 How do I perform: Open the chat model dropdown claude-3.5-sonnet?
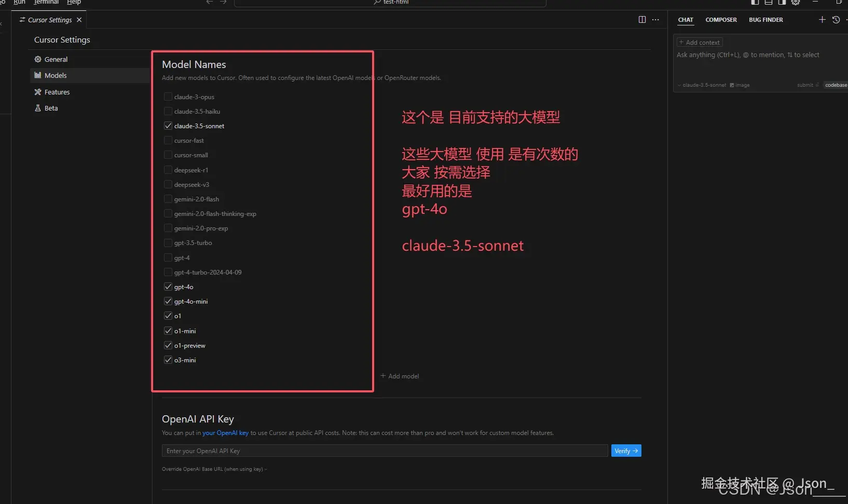click(702, 85)
